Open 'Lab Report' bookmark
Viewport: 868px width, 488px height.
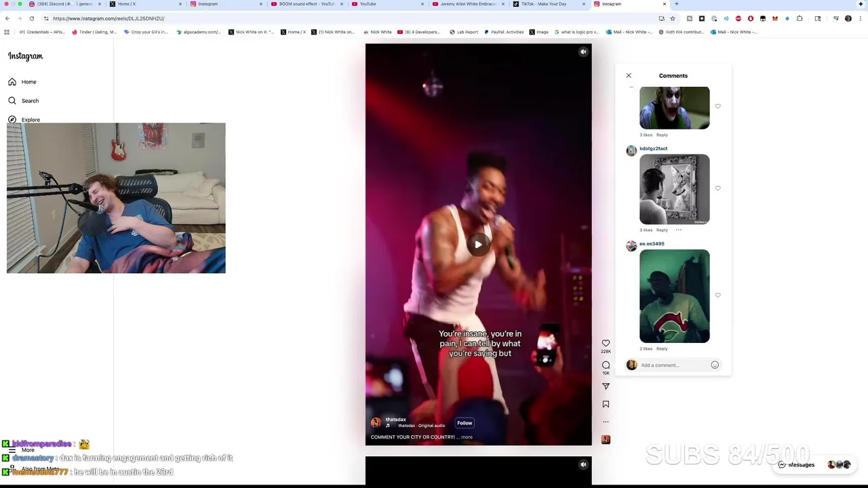(x=464, y=32)
